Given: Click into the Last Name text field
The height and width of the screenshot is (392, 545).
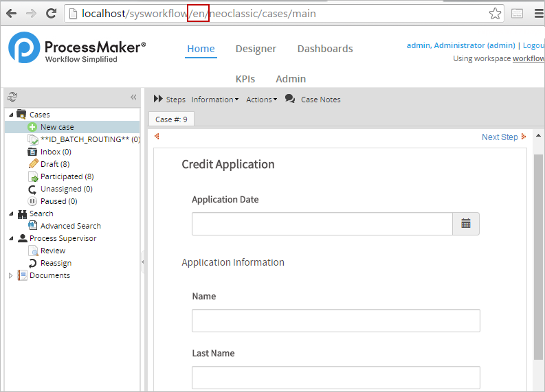Looking at the screenshot, I should [x=335, y=378].
